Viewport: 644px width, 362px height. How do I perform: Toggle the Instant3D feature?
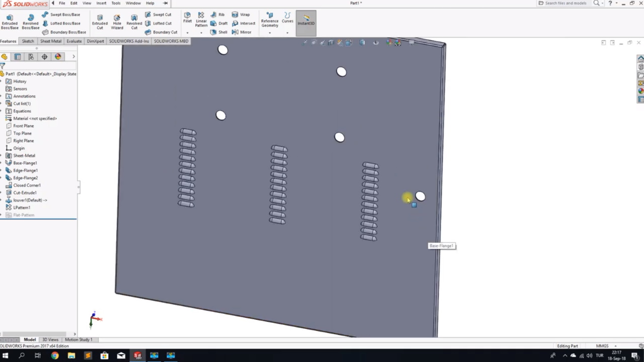[306, 23]
